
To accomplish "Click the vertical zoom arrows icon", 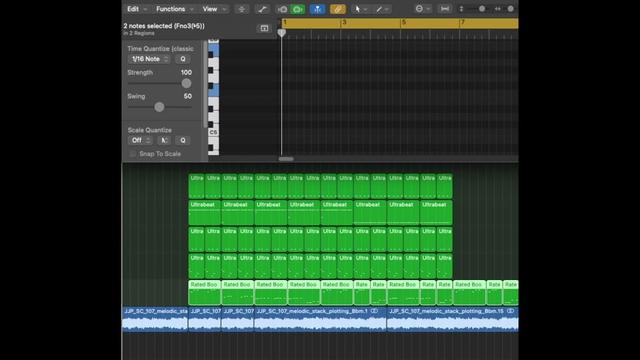I will [461, 9].
